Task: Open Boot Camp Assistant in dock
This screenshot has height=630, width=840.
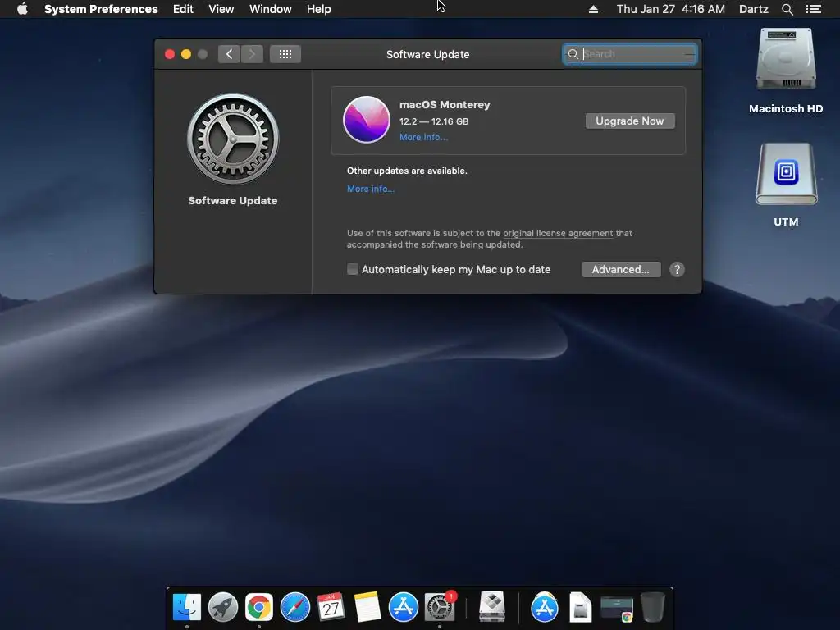Action: 492,608
